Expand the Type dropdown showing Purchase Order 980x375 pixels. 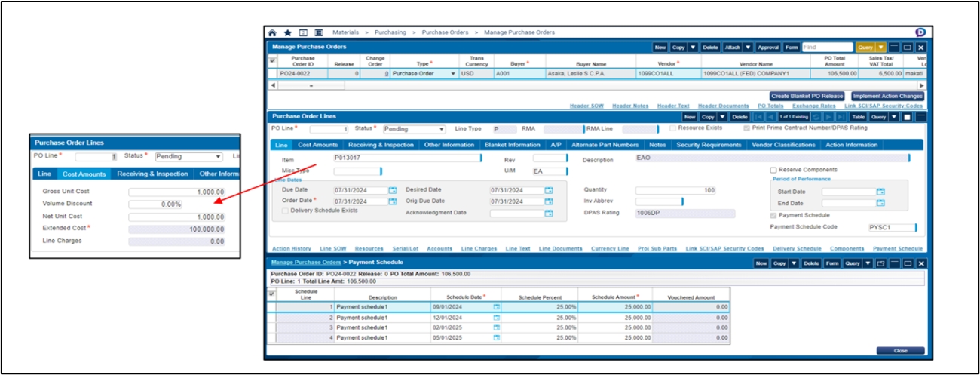click(x=453, y=74)
